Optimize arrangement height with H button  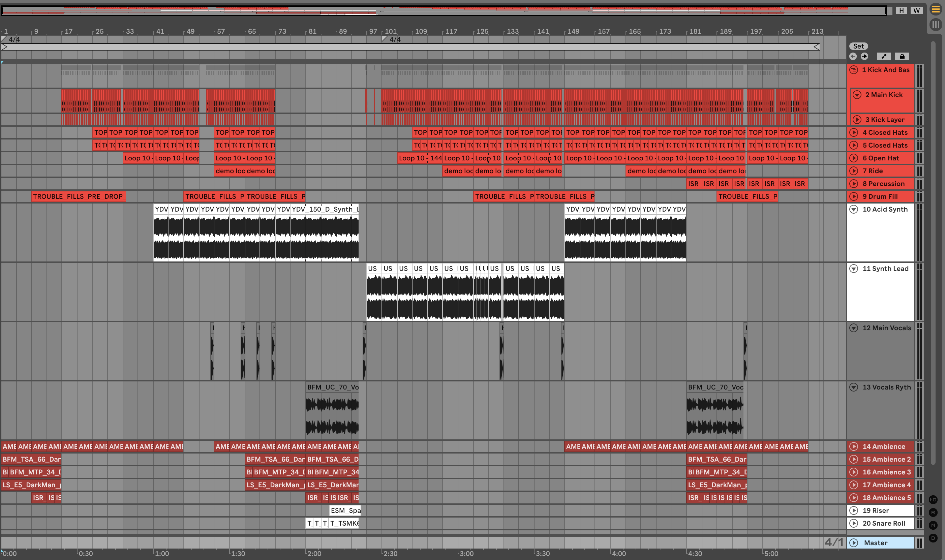click(x=901, y=10)
